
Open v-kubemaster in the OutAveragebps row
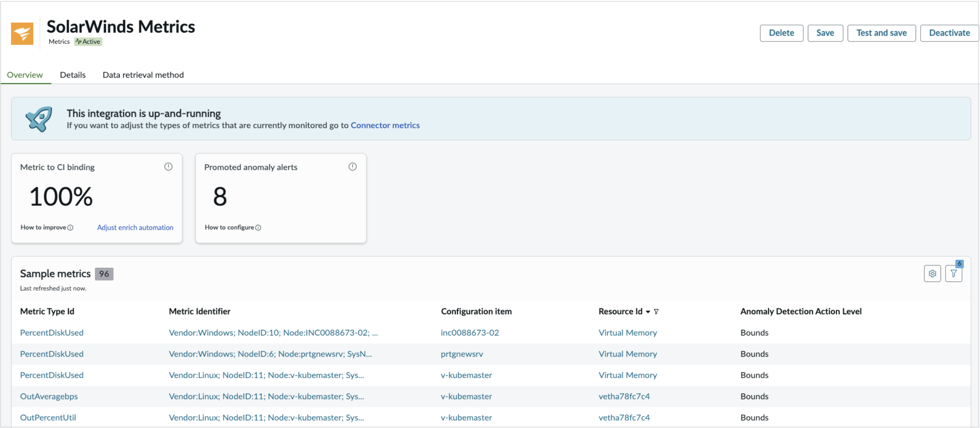(466, 396)
